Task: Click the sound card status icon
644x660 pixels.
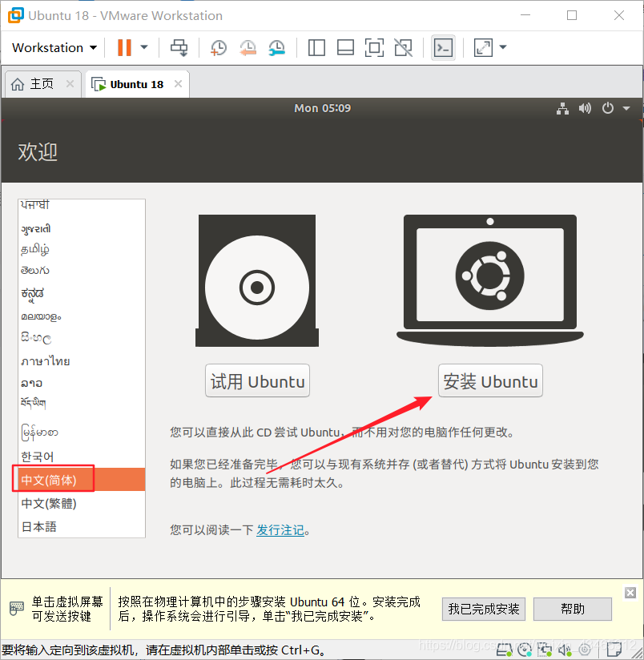Action: [x=565, y=650]
